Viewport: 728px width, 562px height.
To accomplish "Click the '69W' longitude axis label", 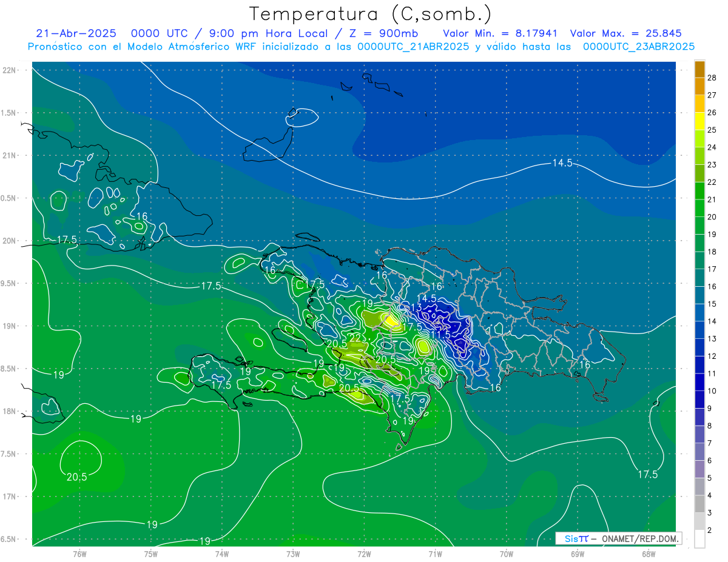I will (577, 554).
